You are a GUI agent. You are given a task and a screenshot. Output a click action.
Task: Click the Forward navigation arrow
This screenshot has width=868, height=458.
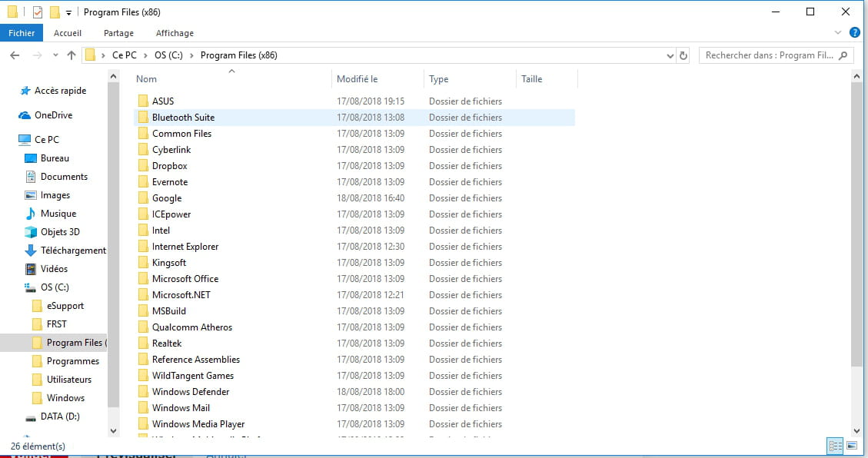[37, 55]
